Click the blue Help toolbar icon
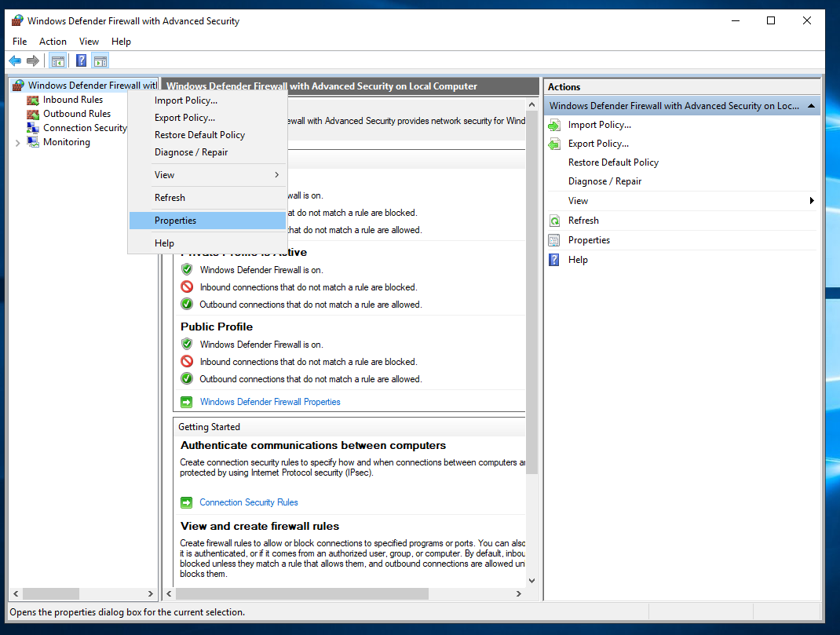This screenshot has height=635, width=840. tap(82, 60)
